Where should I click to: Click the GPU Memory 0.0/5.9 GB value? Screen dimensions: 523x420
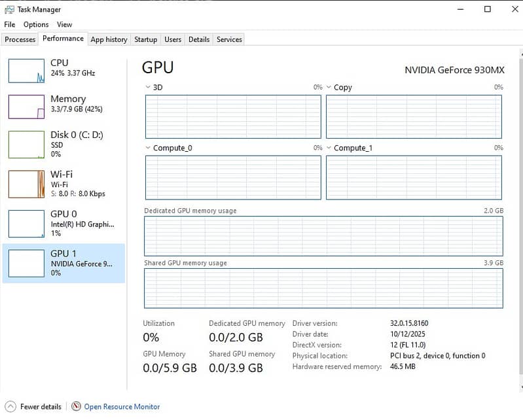pos(170,368)
